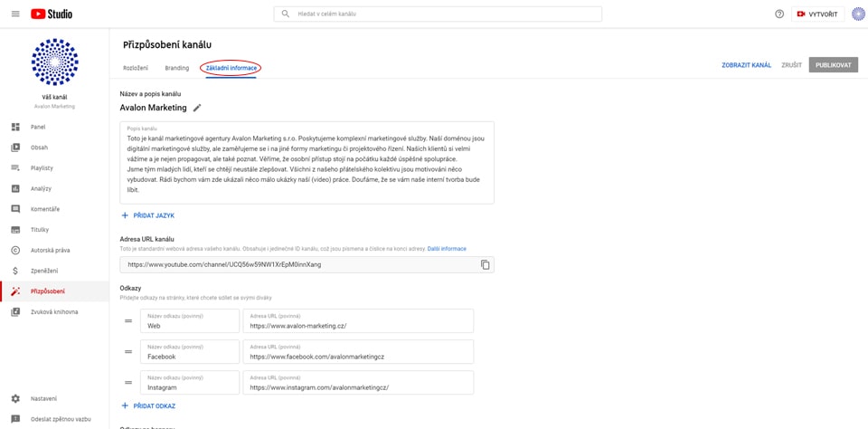The image size is (868, 429).
Task: Open the Titulky subtitles icon
Action: pos(15,230)
